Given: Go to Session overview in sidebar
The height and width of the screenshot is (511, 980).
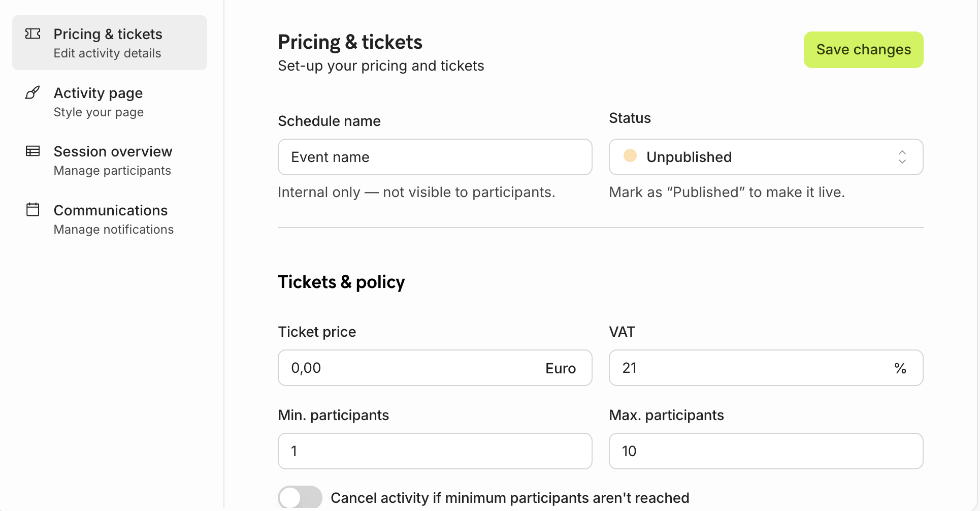Looking at the screenshot, I should [113, 160].
